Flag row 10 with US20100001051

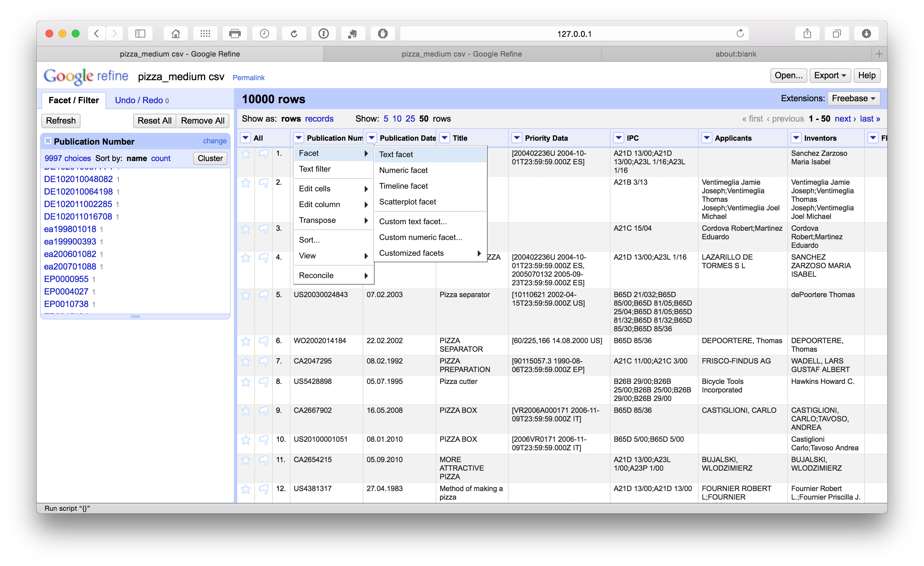pyautogui.click(x=264, y=439)
